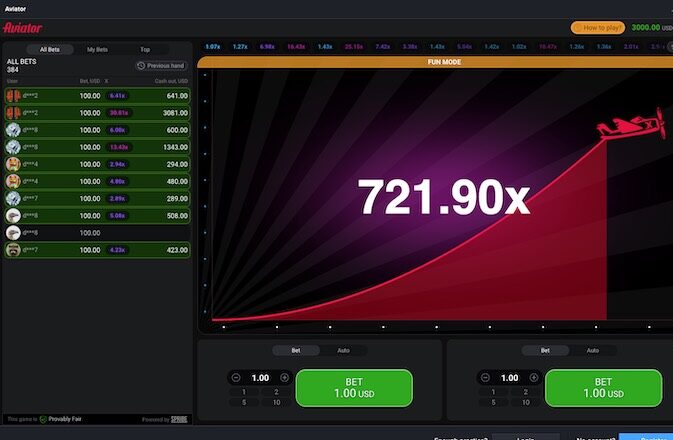673x440 pixels.
Task: Click avatar of the row without cash out
Action: tap(13, 233)
